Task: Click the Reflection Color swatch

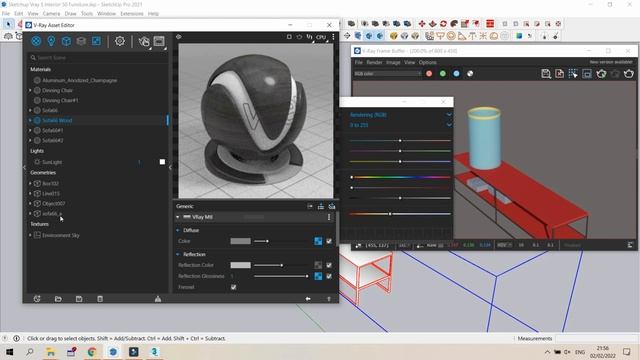Action: pos(240,265)
